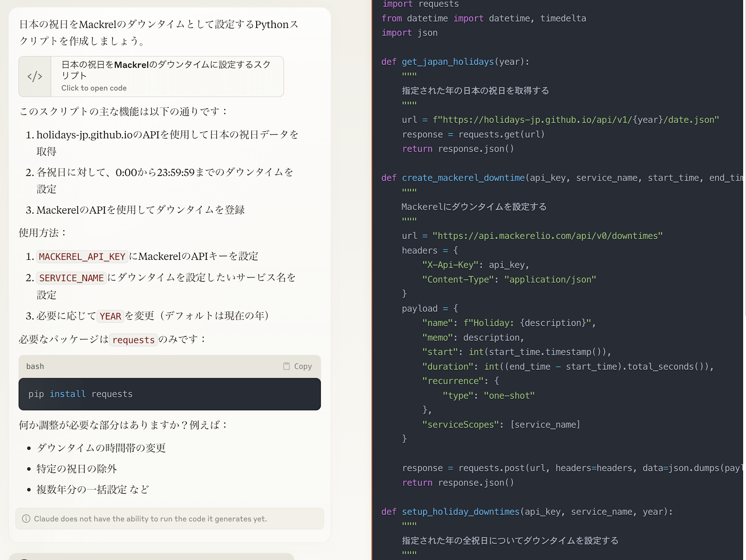Click the "memo": description line
Image resolution: width=746 pixels, height=560 pixels.
(x=473, y=337)
